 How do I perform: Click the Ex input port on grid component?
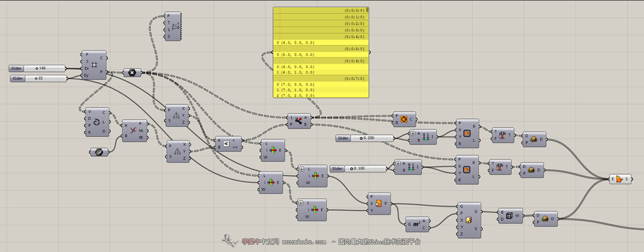coord(86,68)
